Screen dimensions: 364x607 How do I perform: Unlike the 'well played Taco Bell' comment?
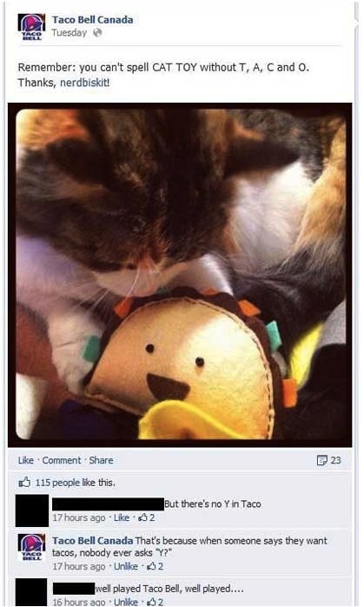tap(126, 602)
